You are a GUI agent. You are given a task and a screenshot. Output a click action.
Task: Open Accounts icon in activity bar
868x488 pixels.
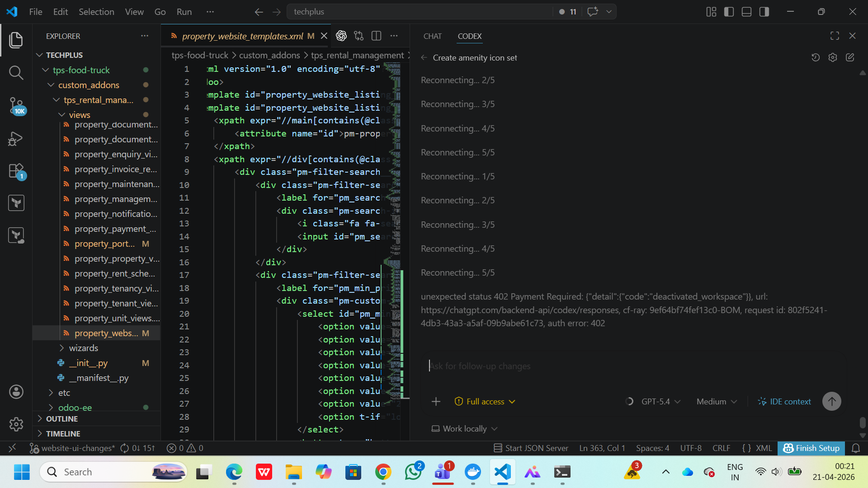coord(16,392)
